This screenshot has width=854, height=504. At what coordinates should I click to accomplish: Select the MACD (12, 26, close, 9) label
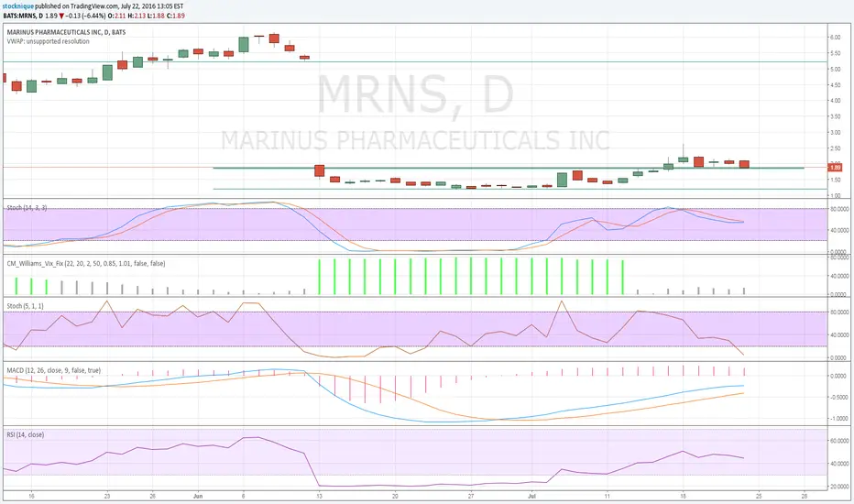pos(54,370)
